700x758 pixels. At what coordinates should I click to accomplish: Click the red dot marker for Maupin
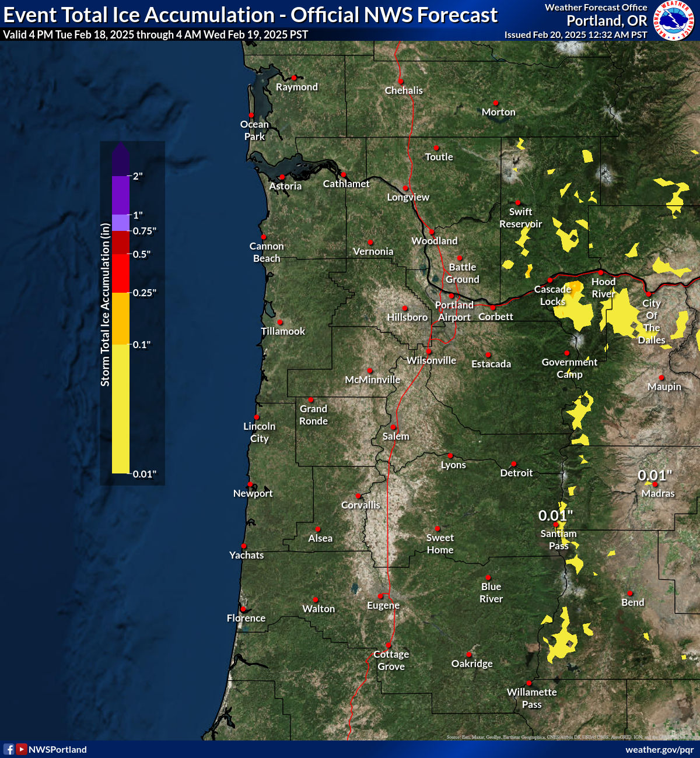point(661,378)
